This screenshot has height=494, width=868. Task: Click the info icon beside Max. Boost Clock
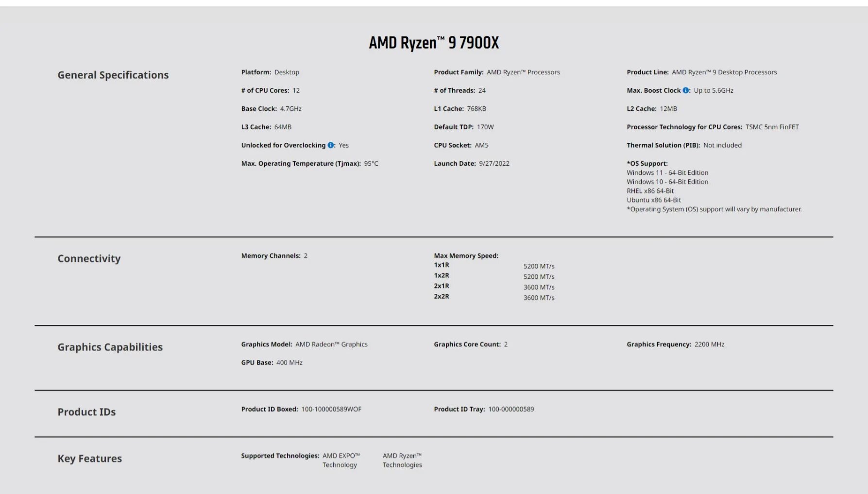pyautogui.click(x=685, y=90)
